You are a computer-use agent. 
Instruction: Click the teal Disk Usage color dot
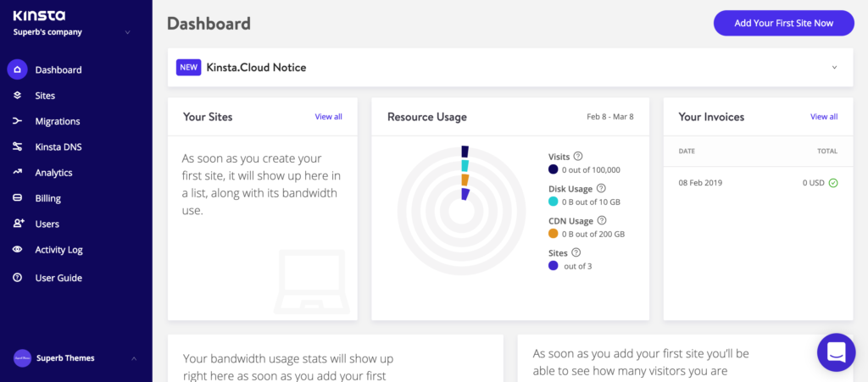(x=553, y=202)
